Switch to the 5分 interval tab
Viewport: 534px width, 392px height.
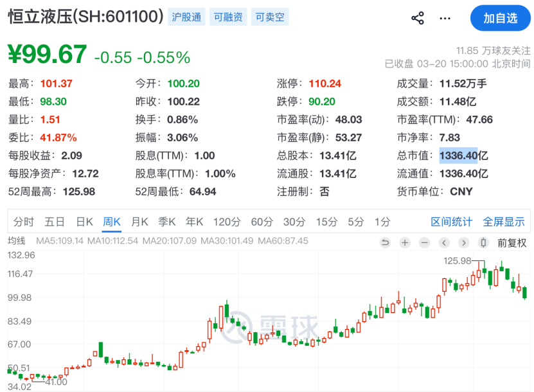[x=356, y=222]
